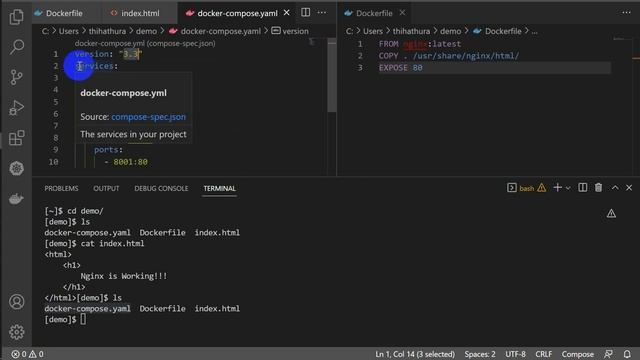Split the terminal pane
The width and height of the screenshot is (640, 360).
582,188
